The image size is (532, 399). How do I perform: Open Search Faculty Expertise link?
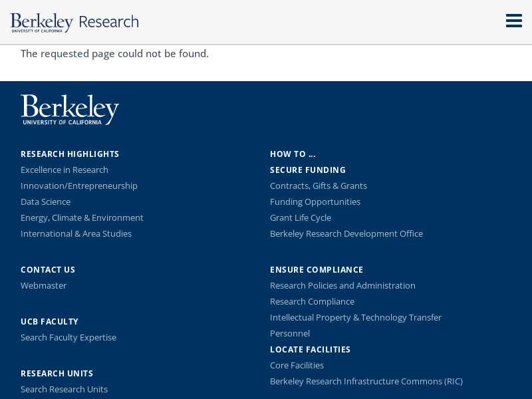coord(68,338)
